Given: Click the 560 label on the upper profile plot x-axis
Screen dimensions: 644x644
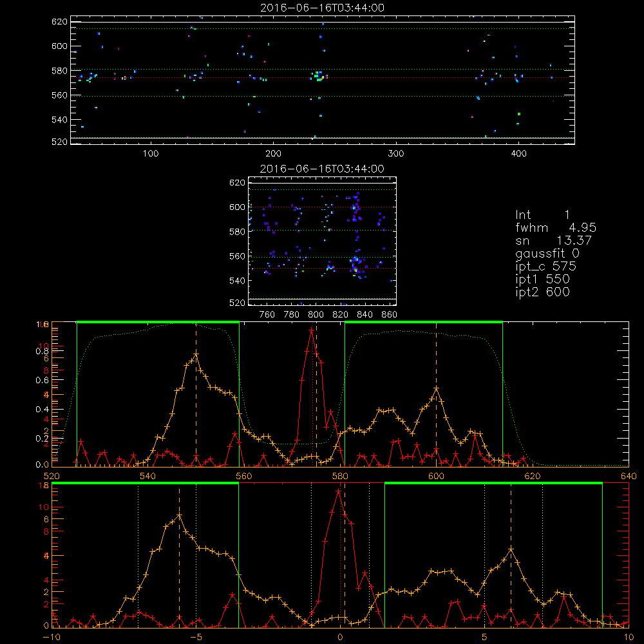Looking at the screenshot, I should click(244, 476).
